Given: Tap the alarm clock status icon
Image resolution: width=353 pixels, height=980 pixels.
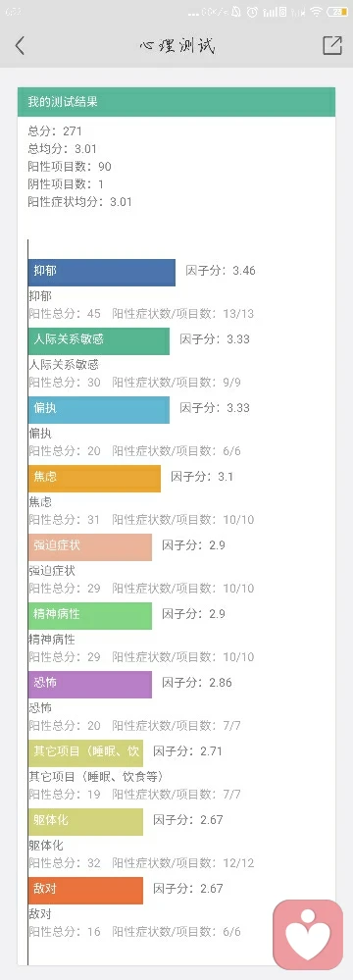Looking at the screenshot, I should click(252, 11).
